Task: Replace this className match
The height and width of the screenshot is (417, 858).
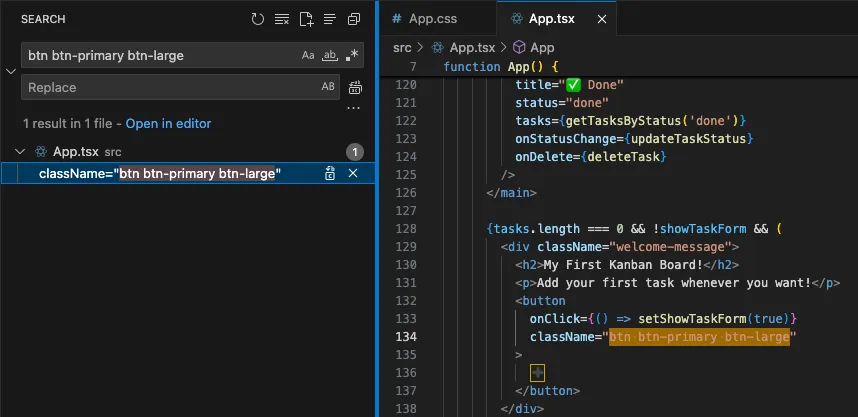Action: (x=330, y=174)
